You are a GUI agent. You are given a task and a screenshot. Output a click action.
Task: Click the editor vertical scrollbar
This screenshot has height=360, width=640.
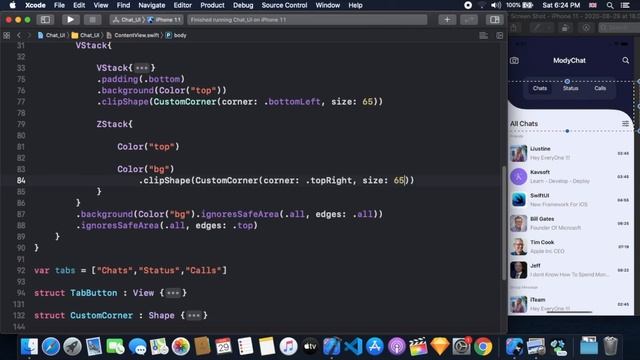point(504,222)
